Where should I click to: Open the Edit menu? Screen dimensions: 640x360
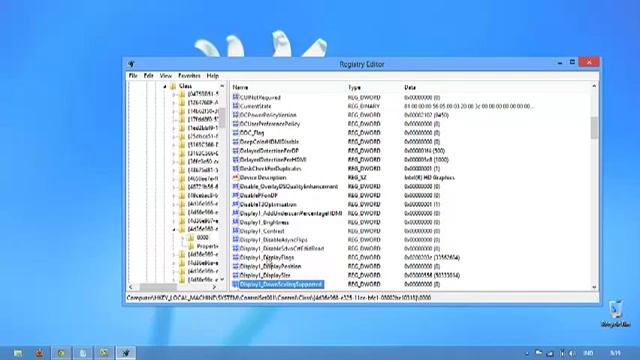(149, 76)
